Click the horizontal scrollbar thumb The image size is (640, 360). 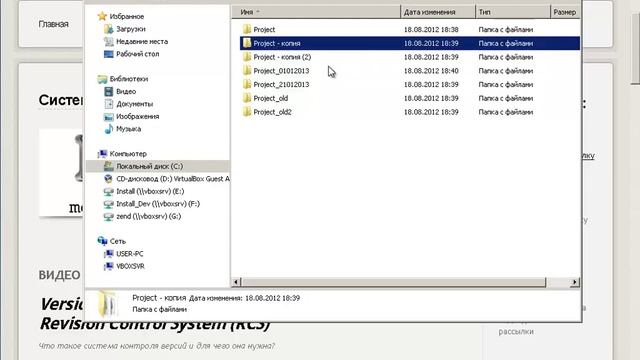(x=393, y=282)
